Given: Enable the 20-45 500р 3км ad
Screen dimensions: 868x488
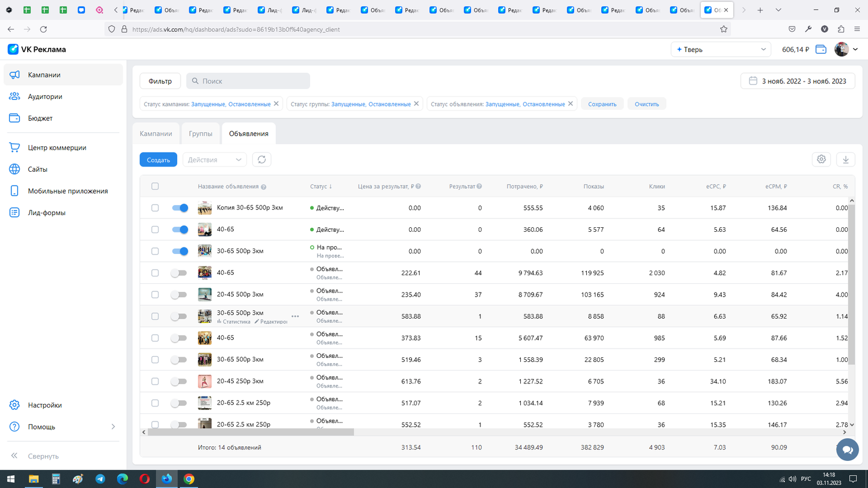Looking at the screenshot, I should pyautogui.click(x=179, y=294).
